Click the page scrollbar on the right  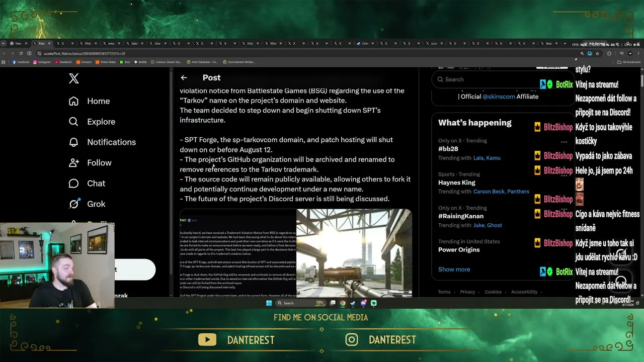(642, 80)
